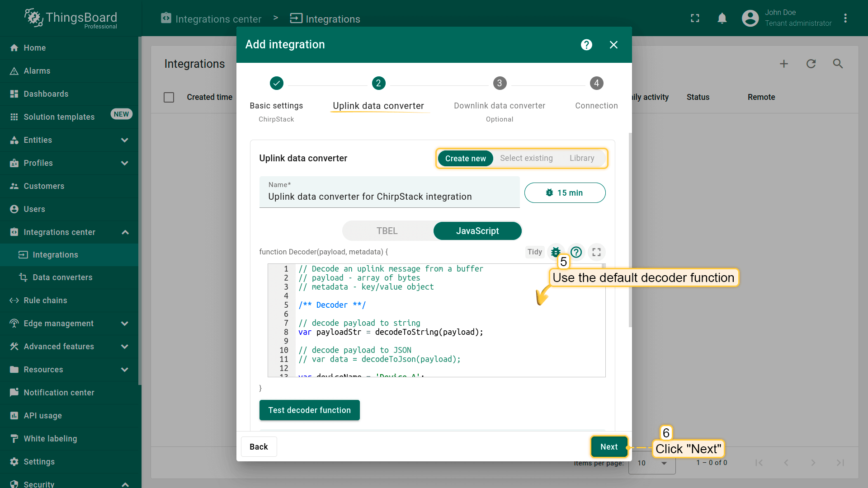The image size is (868, 488).
Task: Click the dialog vertical scrollbar
Action: pos(630,230)
